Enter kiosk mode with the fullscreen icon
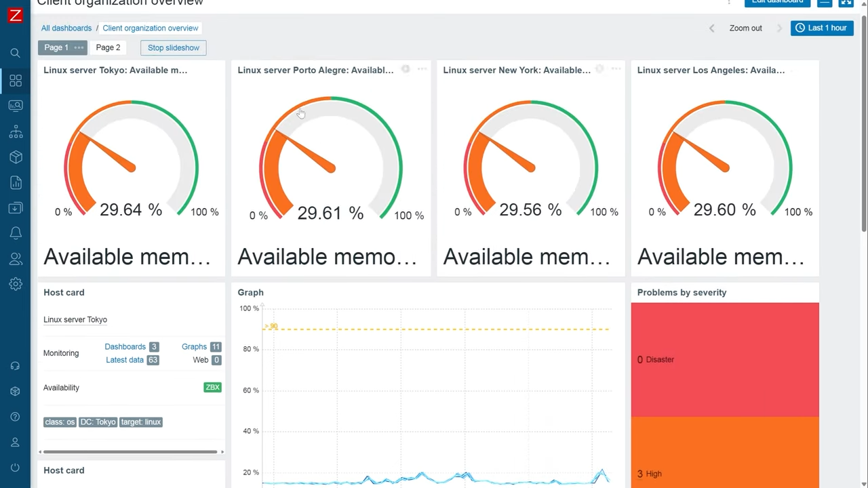Screen dimensions: 868x488 846,3
